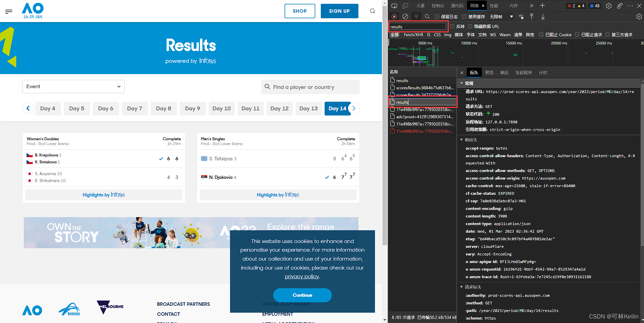The width and height of the screenshot is (644, 323).
Task: Toggle the network filter bar icon
Action: (x=416, y=17)
